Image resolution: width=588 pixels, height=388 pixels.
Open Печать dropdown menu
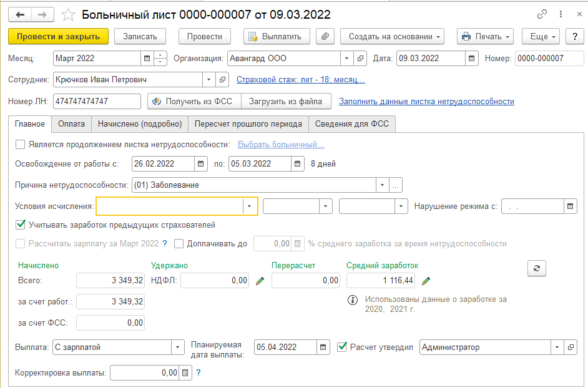(x=485, y=36)
